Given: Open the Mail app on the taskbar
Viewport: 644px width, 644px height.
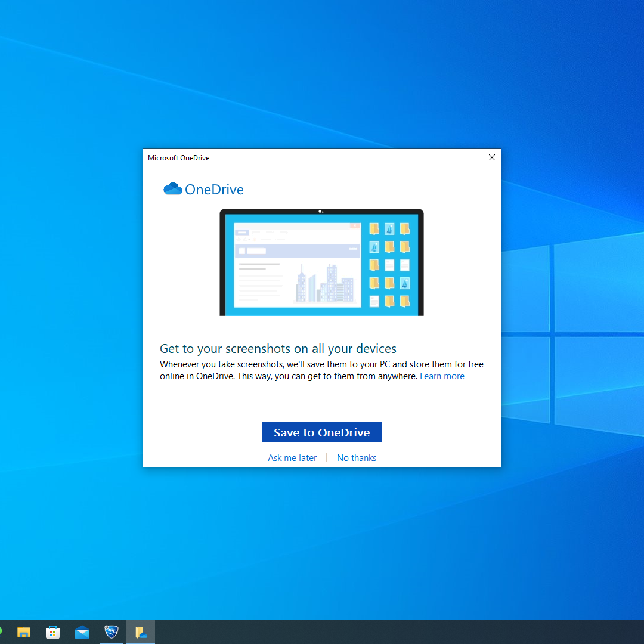Looking at the screenshot, I should 82,632.
